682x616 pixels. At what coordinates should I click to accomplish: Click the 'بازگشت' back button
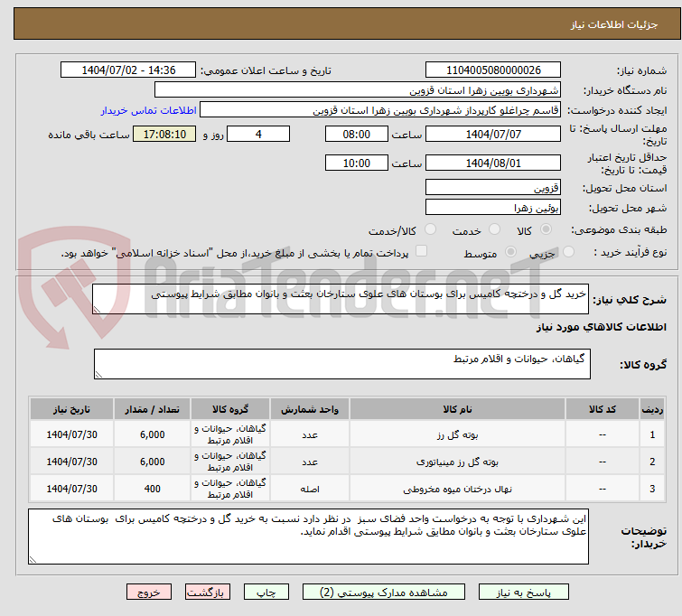point(209,593)
